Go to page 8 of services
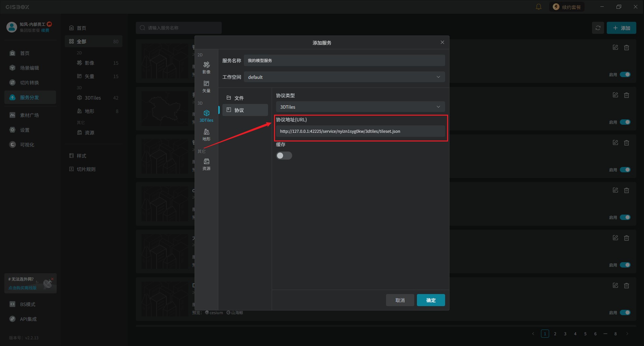This screenshot has width=644, height=346. (615, 334)
